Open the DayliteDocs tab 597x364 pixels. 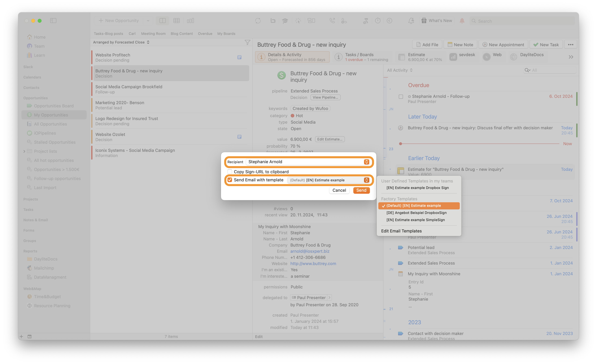(527, 57)
